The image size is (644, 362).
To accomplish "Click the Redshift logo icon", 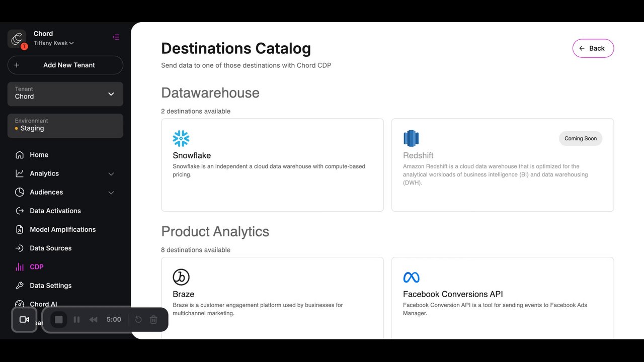I will point(411,138).
